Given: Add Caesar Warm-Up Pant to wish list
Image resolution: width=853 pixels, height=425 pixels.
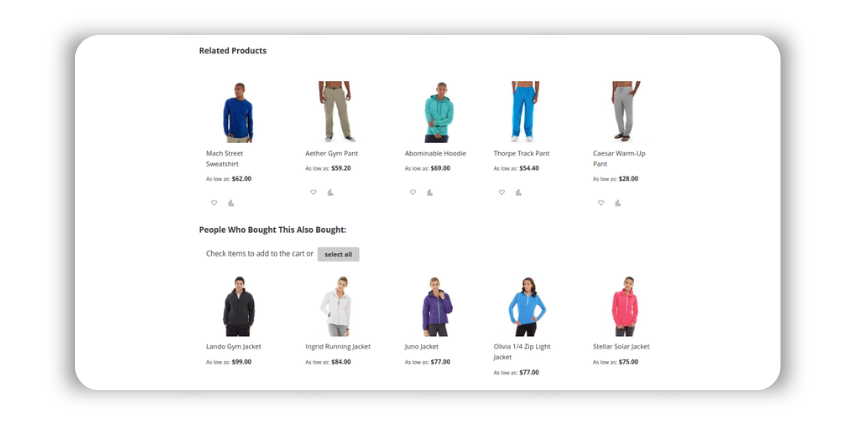Looking at the screenshot, I should (x=601, y=202).
